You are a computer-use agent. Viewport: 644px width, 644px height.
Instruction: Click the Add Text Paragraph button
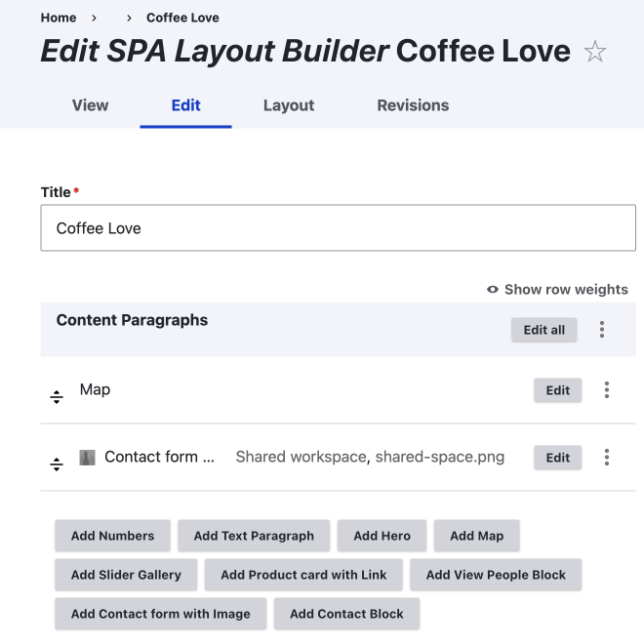pyautogui.click(x=254, y=536)
